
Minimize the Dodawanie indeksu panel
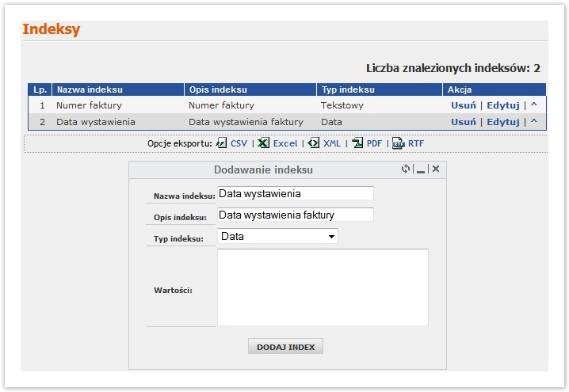point(421,169)
